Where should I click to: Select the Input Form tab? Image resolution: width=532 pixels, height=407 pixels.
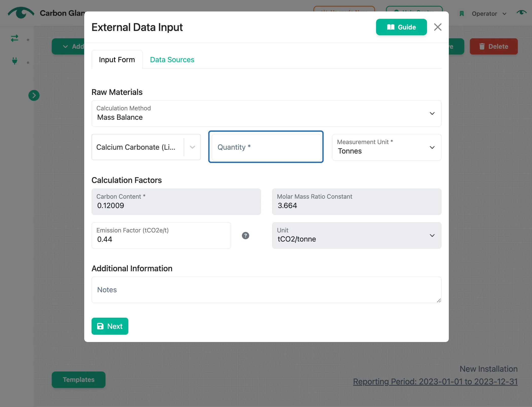117,60
